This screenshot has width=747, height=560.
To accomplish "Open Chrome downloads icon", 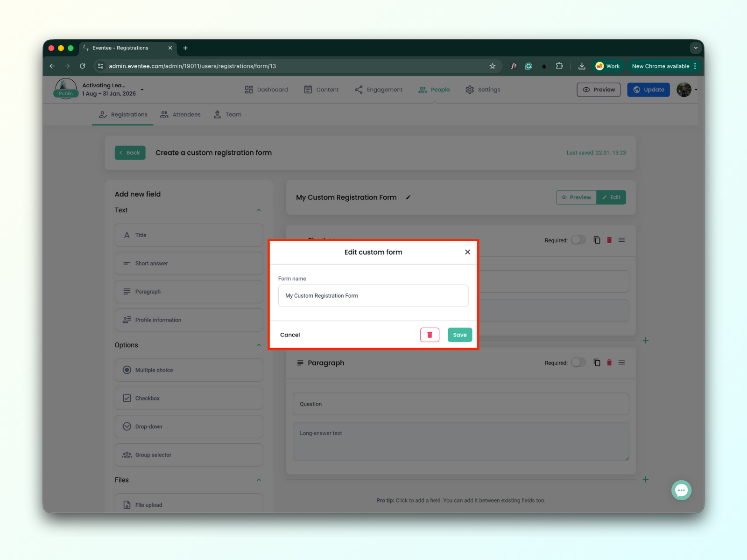I will (x=582, y=66).
